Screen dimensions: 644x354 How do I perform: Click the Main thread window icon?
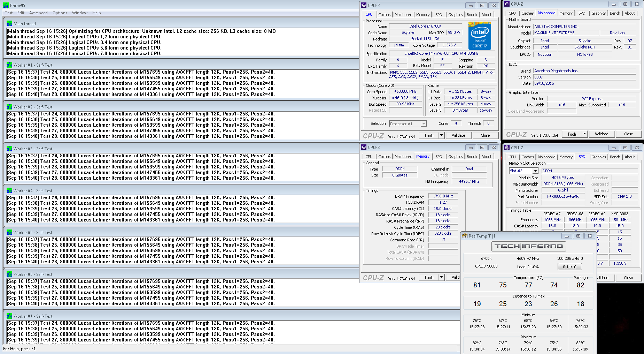(x=9, y=23)
